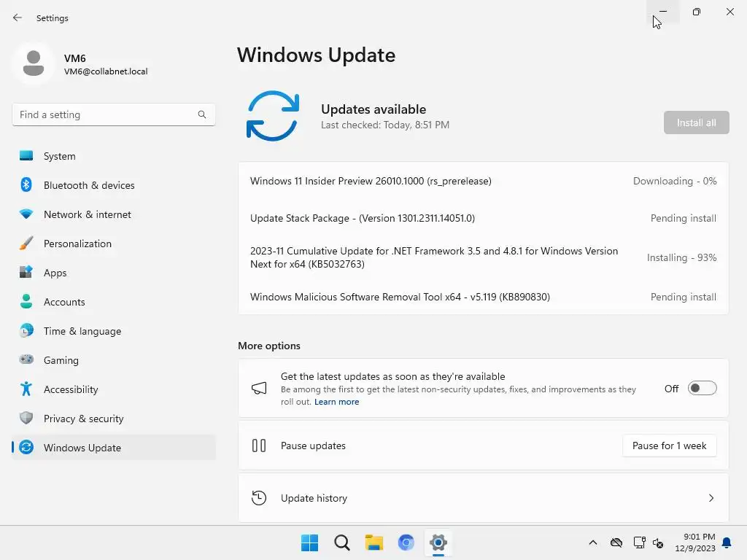Click the cloud sync tray icon
747x560 pixels.
[x=616, y=542]
